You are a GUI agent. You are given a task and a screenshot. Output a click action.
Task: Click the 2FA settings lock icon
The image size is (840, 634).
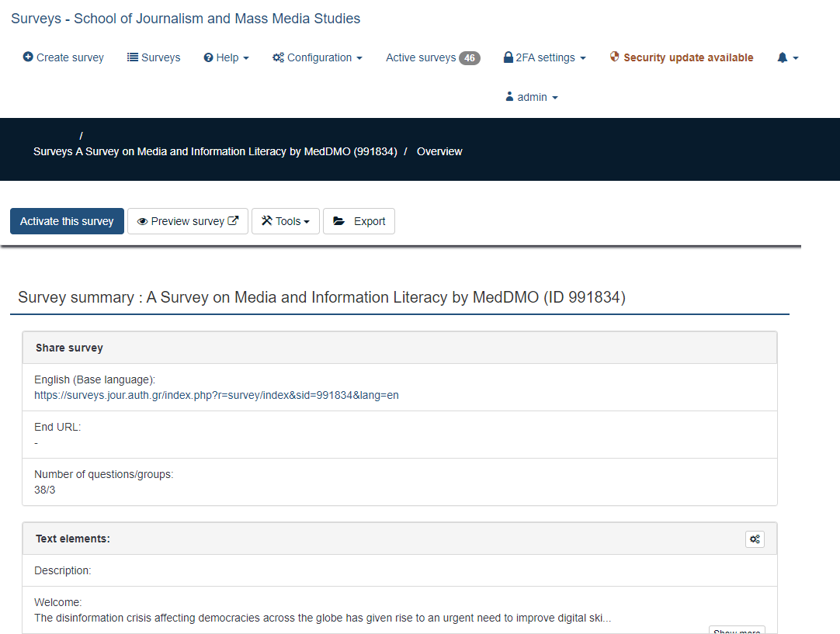pos(509,57)
